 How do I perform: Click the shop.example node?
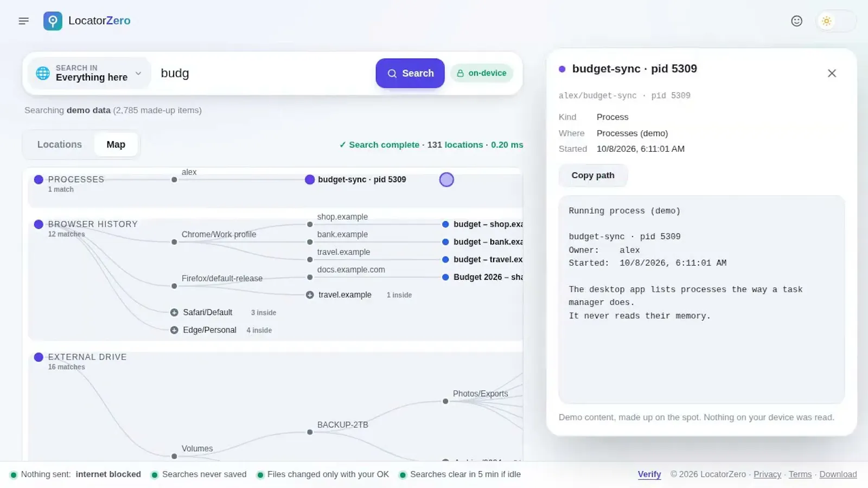coord(310,224)
